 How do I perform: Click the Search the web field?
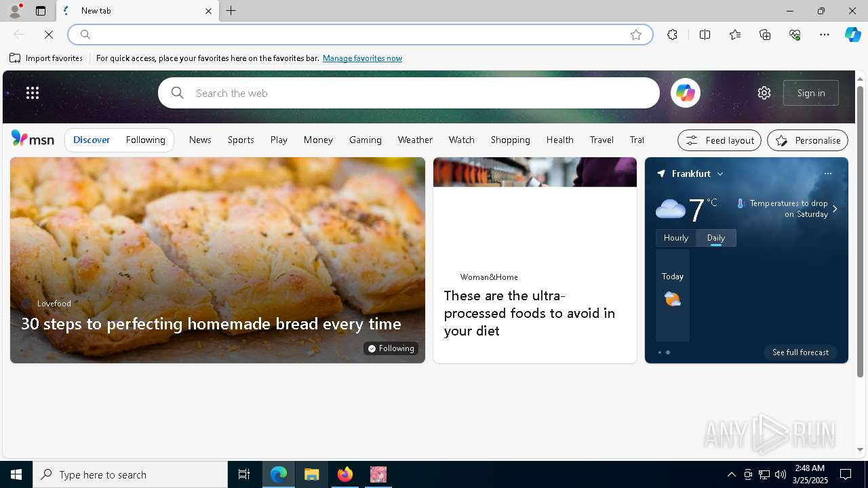pos(408,93)
